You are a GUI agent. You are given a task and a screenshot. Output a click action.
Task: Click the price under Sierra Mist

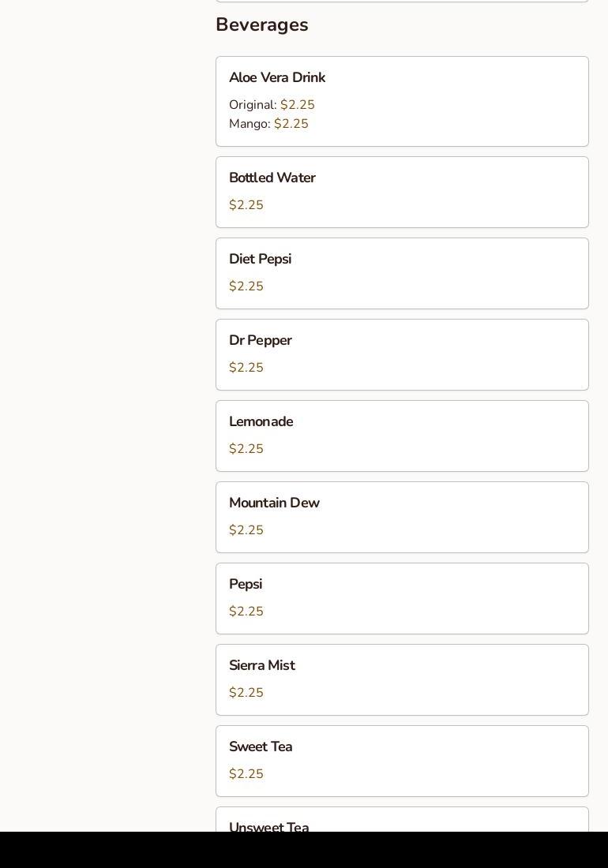pyautogui.click(x=246, y=693)
